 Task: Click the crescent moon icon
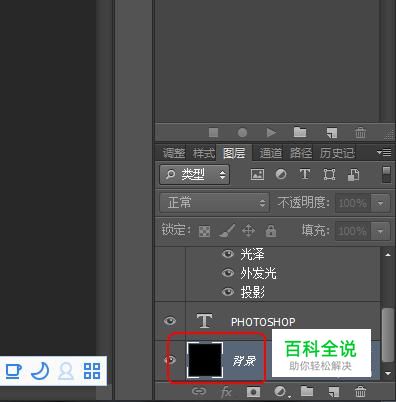click(40, 371)
